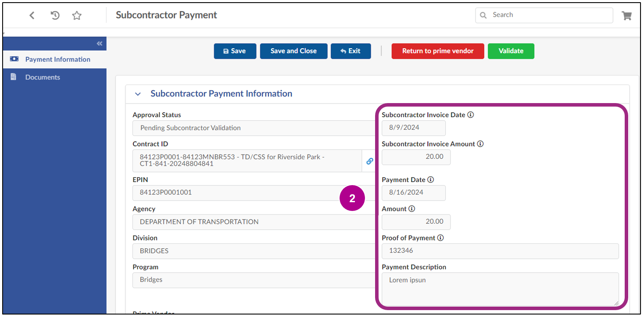Select the Payment Information sidebar item

coord(57,59)
